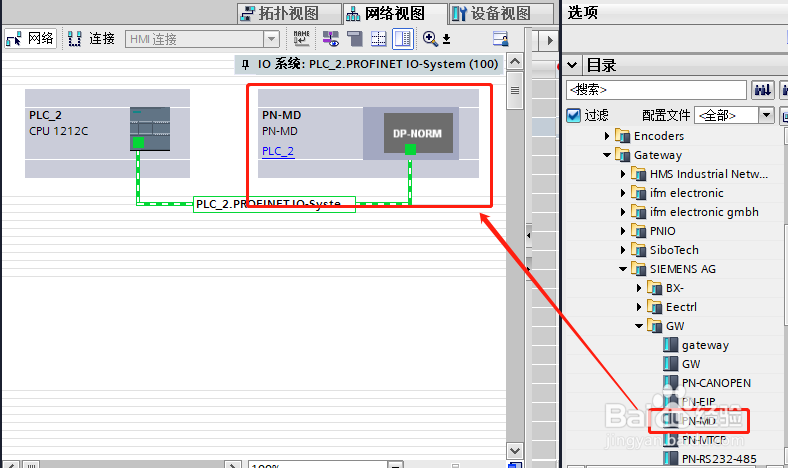Click the pin icon on IO system label

point(245,64)
